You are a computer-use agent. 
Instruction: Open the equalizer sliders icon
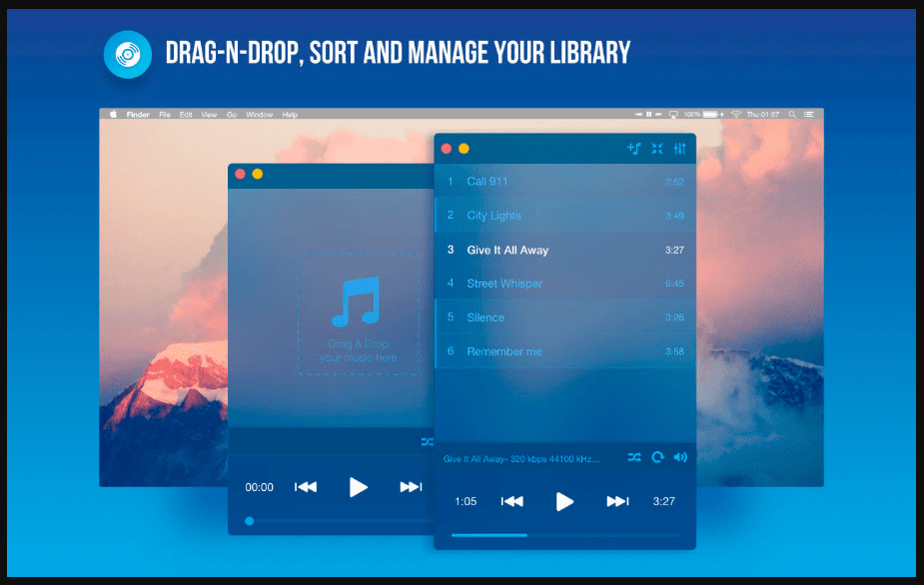tap(680, 149)
